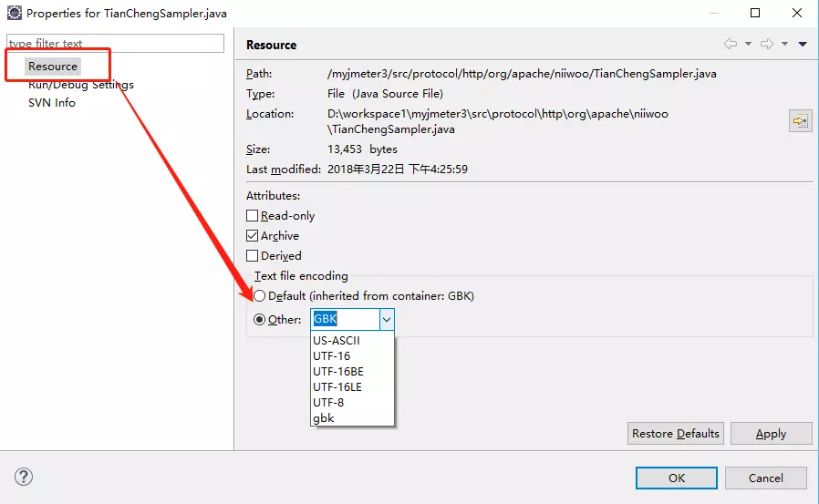Click the Apply button
This screenshot has height=504, width=819.
coord(771,434)
